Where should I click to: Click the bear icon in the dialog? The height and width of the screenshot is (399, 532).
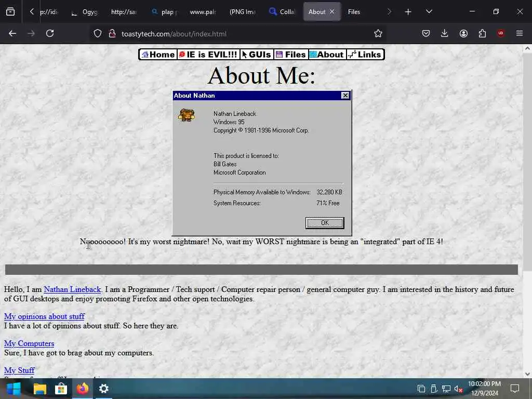click(187, 115)
